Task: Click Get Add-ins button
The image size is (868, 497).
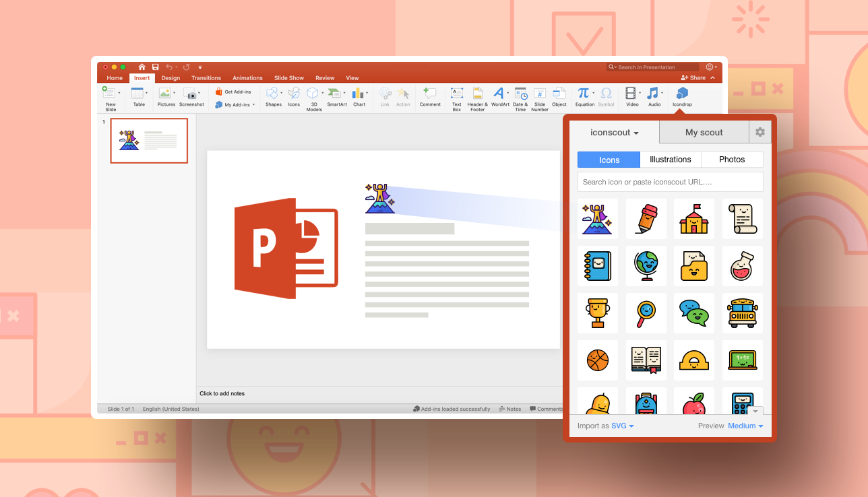Action: click(233, 92)
